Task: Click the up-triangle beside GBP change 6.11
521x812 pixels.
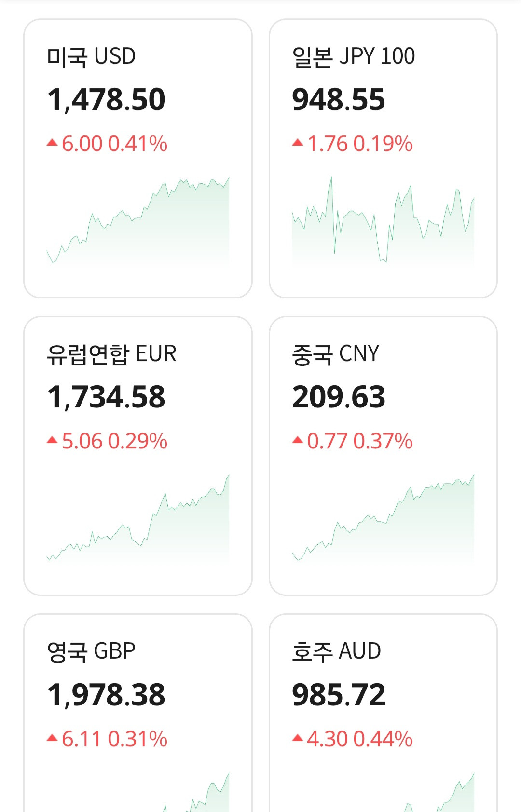Action: pos(52,738)
